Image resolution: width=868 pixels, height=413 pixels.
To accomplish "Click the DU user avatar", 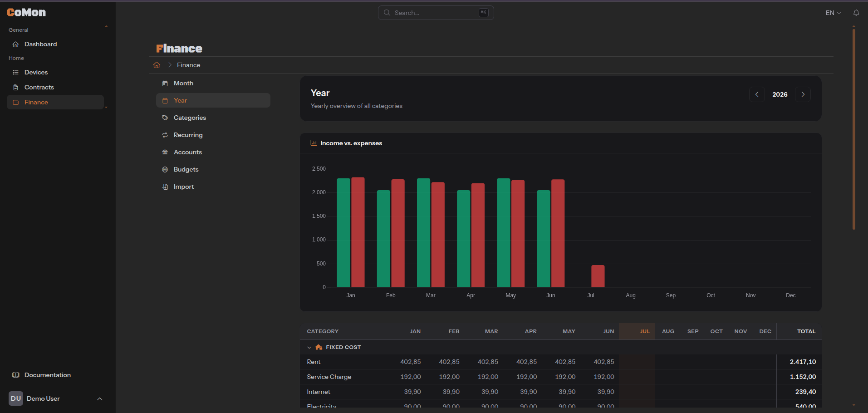I will click(16, 398).
